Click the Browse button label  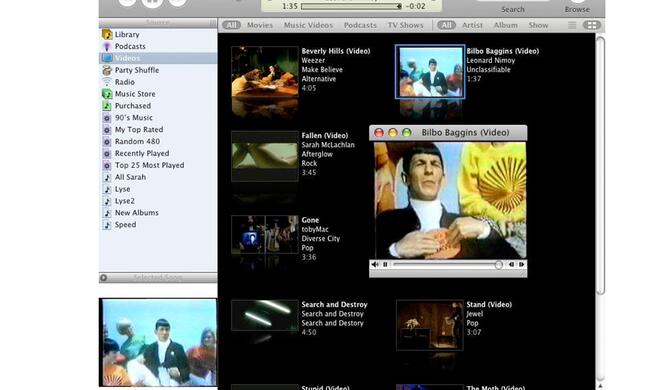577,9
